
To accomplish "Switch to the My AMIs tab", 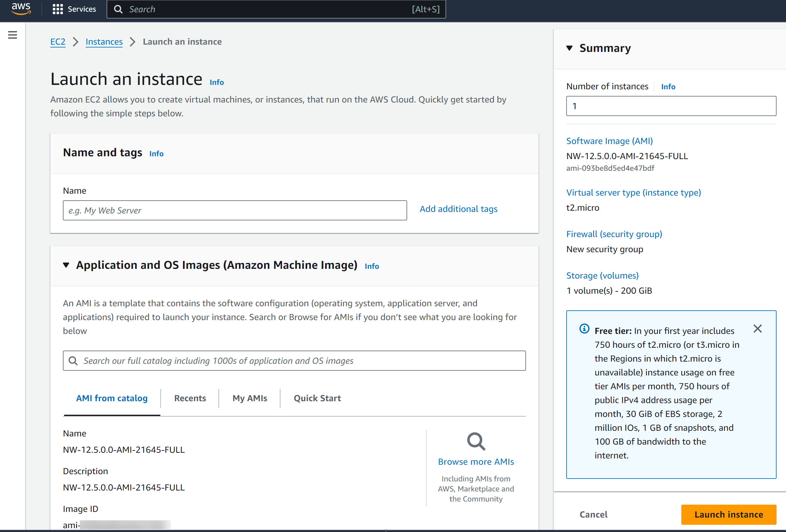I will (250, 398).
